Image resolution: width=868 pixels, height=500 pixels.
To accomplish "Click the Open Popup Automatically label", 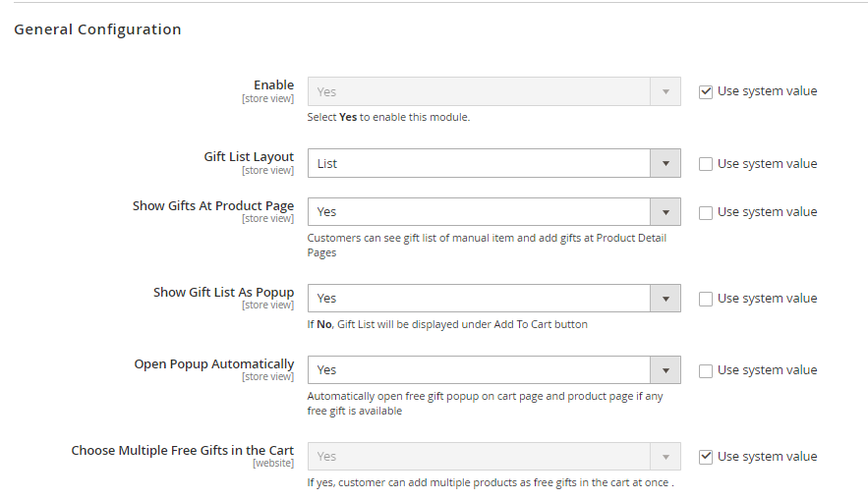I will point(214,364).
